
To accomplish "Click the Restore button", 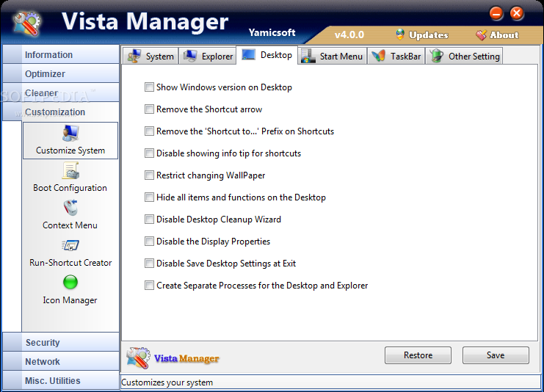I will tap(418, 355).
